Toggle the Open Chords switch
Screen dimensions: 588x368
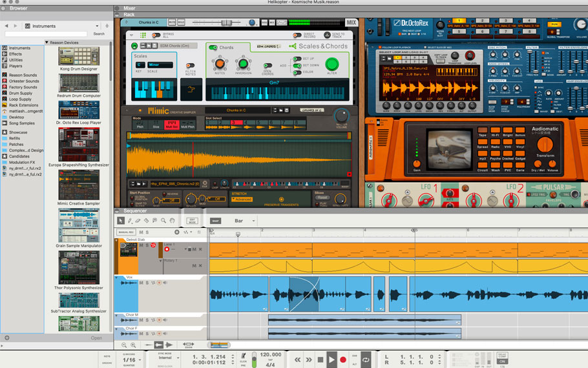pos(268,66)
